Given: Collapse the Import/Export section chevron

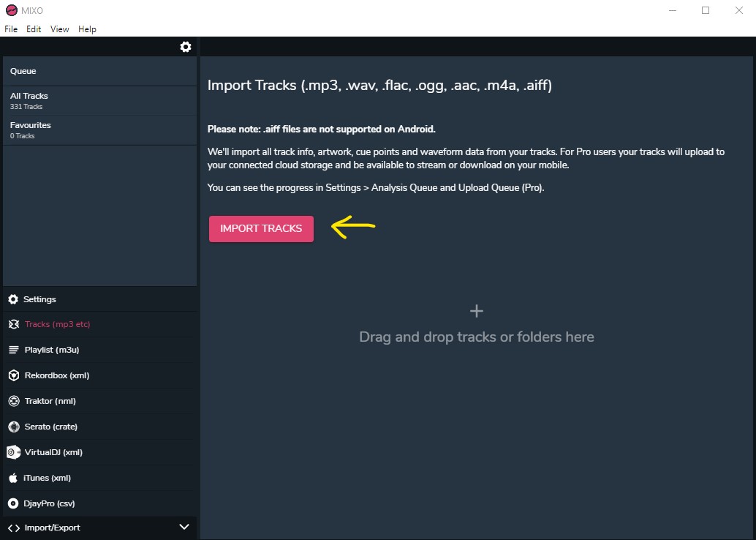Looking at the screenshot, I should (184, 527).
